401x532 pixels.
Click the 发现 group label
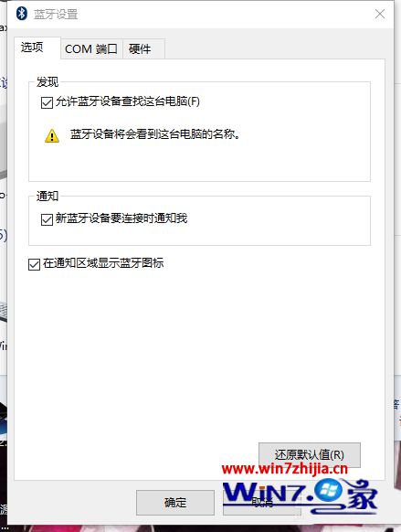pos(47,81)
